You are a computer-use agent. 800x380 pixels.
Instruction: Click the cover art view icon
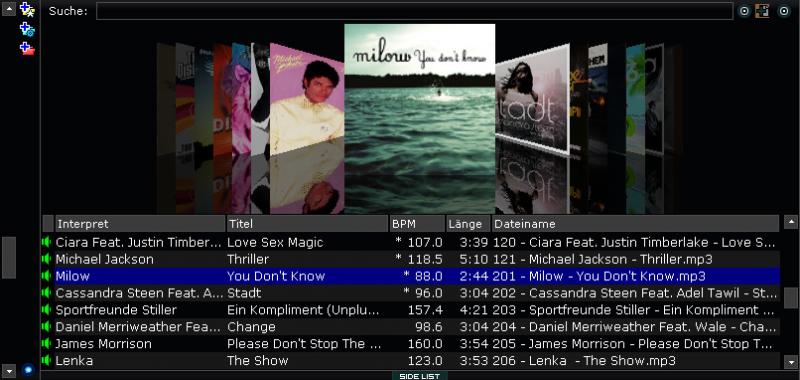tap(762, 11)
